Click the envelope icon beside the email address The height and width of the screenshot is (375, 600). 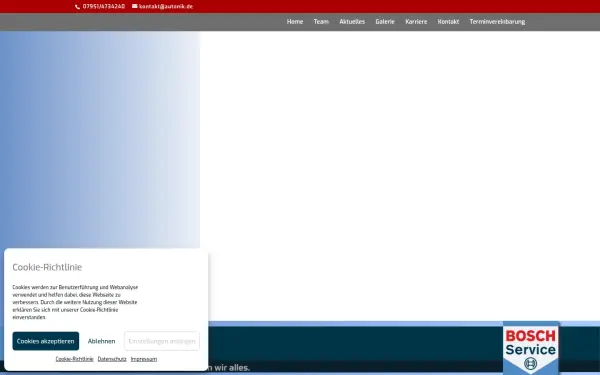(x=135, y=6)
